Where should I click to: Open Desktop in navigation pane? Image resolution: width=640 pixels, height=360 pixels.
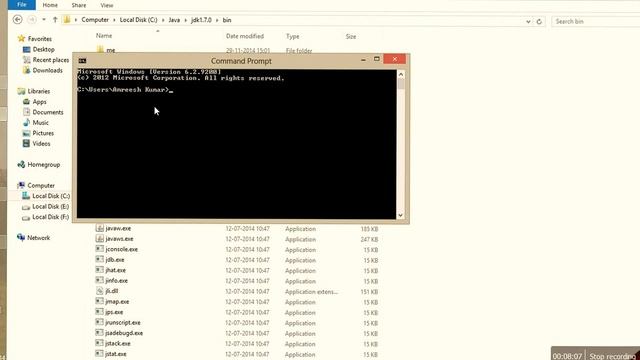(43, 49)
